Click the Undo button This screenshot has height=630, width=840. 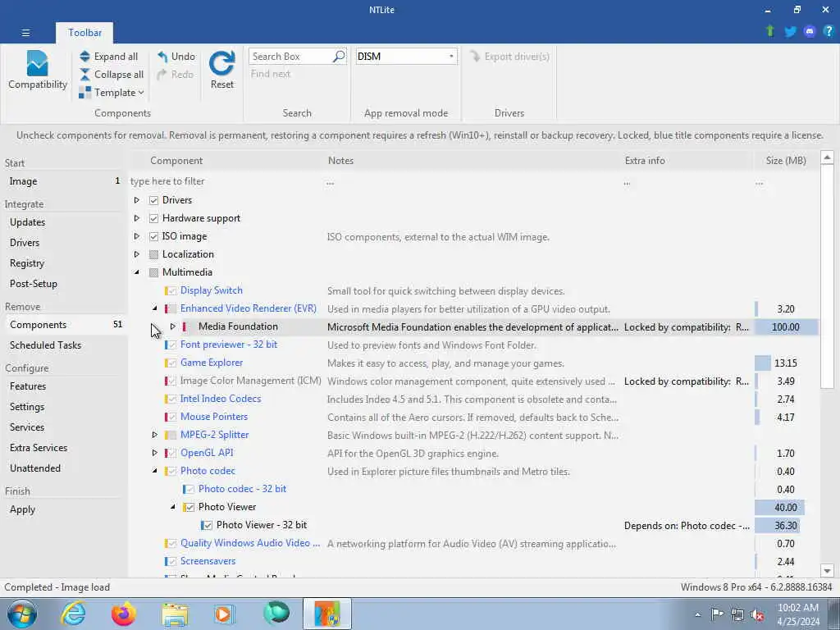(176, 57)
